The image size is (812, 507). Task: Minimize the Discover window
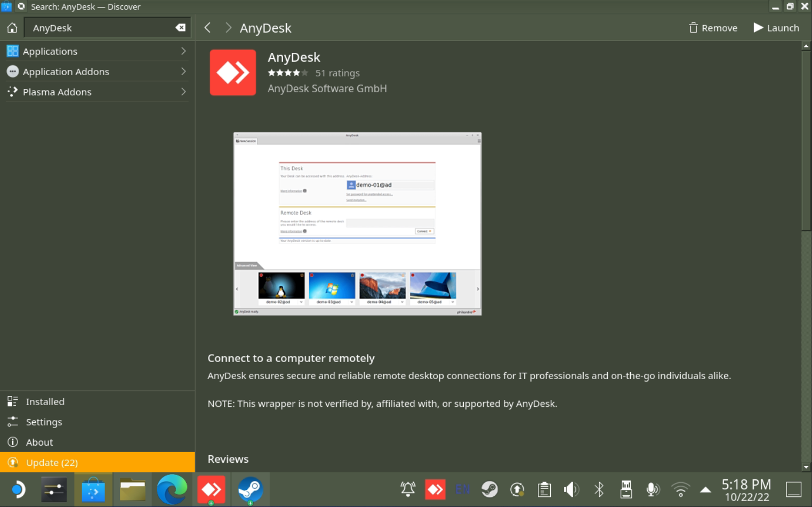coord(776,6)
